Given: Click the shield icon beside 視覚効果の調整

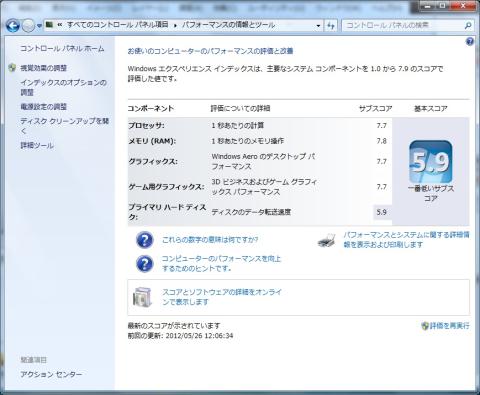Looking at the screenshot, I should (x=12, y=68).
